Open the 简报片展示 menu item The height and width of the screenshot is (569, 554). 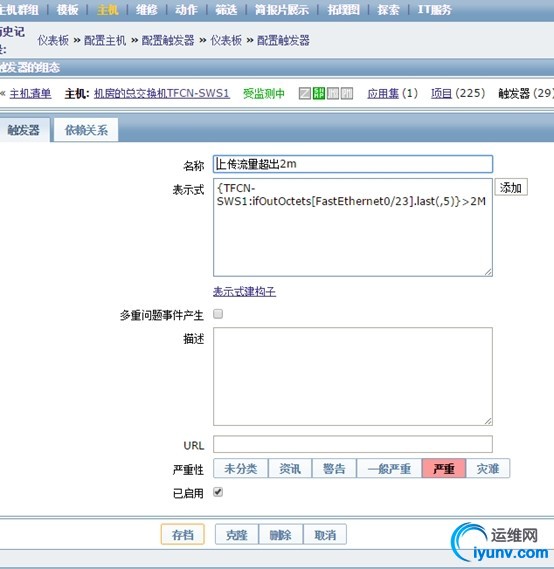(282, 10)
